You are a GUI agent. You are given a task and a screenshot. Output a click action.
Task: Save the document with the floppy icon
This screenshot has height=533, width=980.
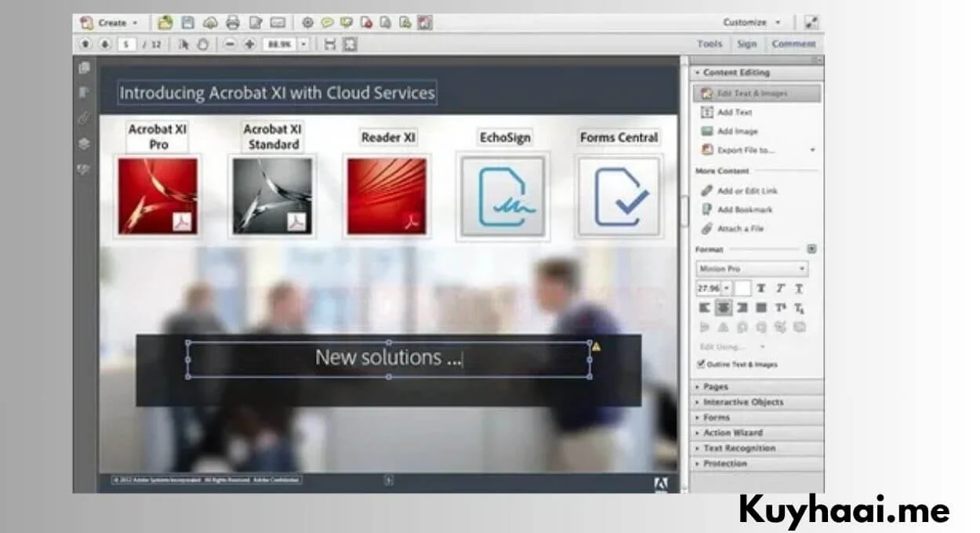[188, 23]
